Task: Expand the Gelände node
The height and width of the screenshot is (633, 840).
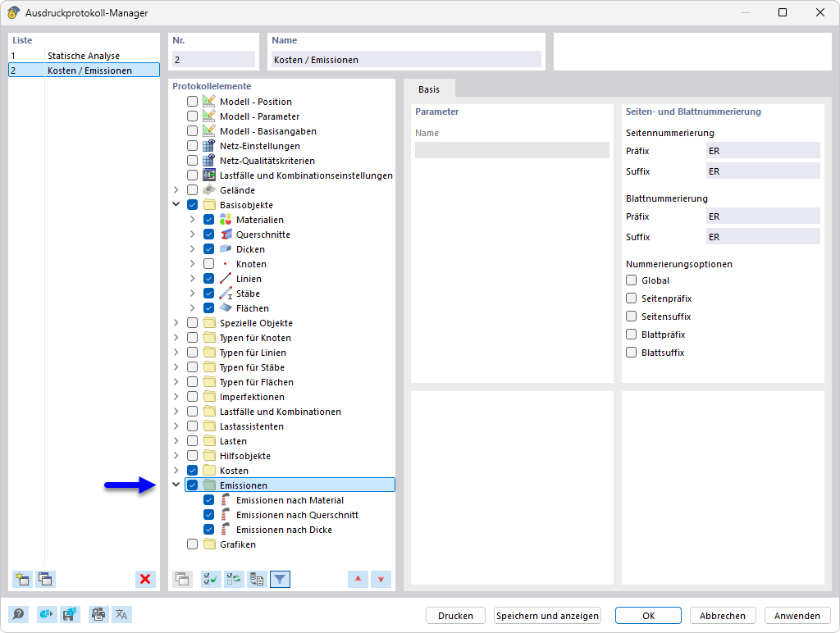Action: 176,190
